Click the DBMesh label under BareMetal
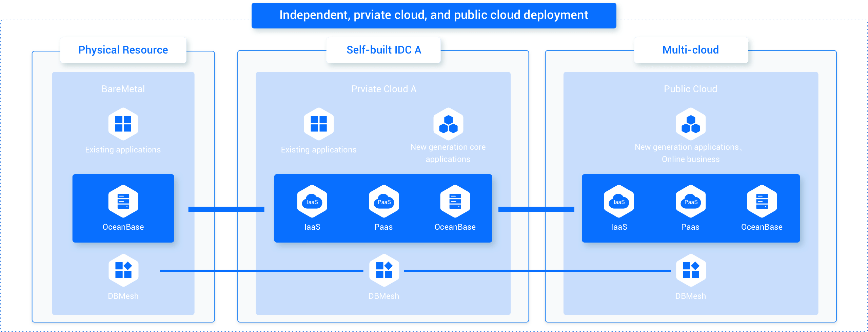Viewport: 868px width, 332px height. (123, 296)
